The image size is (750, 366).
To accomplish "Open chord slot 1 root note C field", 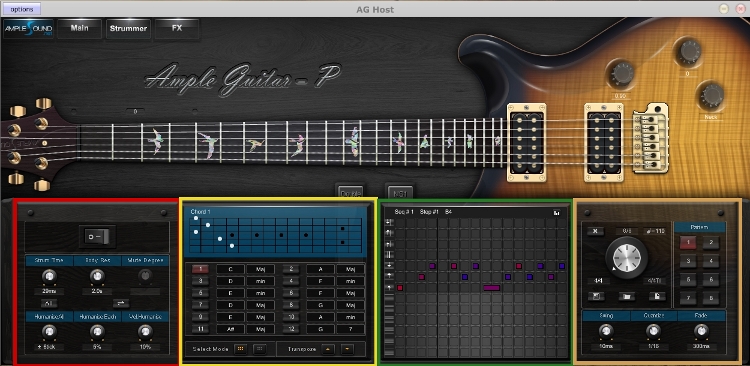I will tap(230, 269).
